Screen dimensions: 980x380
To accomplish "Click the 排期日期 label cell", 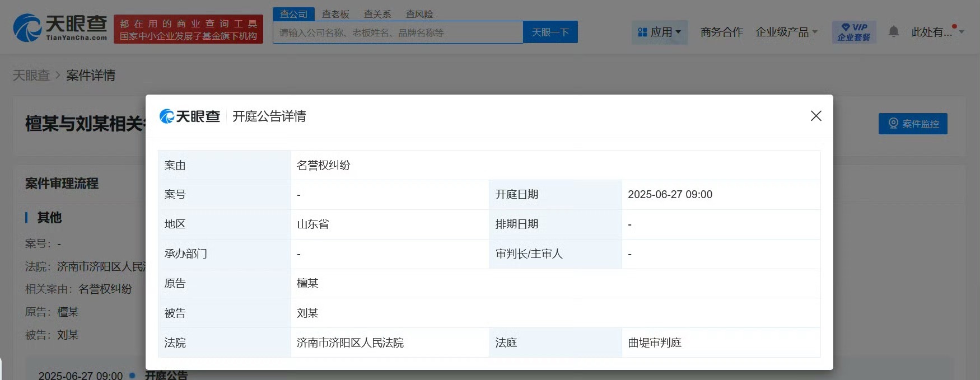I will (x=556, y=224).
